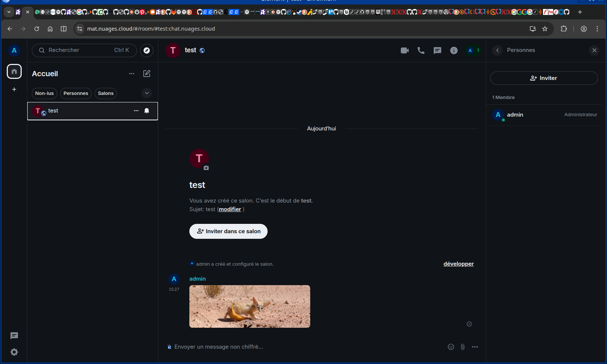Open the threads panel in room header

point(437,50)
